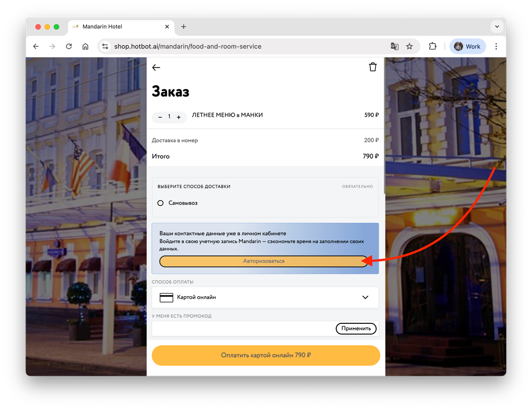Image resolution: width=532 pixels, height=410 pixels.
Task: Go back with the browser back arrow
Action: [x=36, y=46]
